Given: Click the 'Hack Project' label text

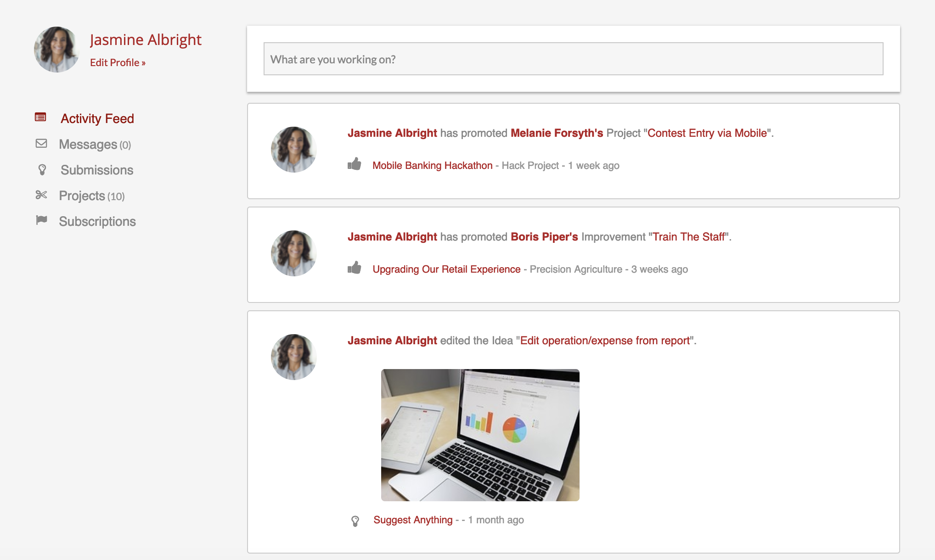Looking at the screenshot, I should (x=530, y=166).
